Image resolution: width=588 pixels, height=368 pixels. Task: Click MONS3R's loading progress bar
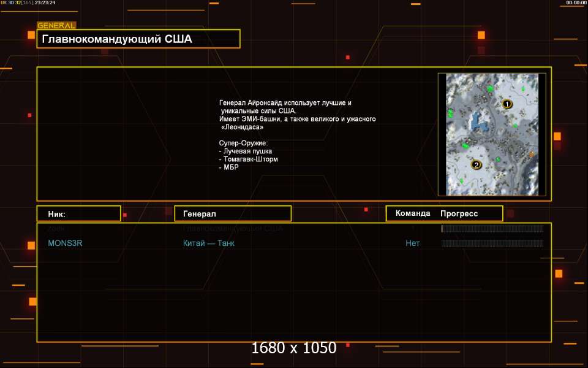point(492,243)
